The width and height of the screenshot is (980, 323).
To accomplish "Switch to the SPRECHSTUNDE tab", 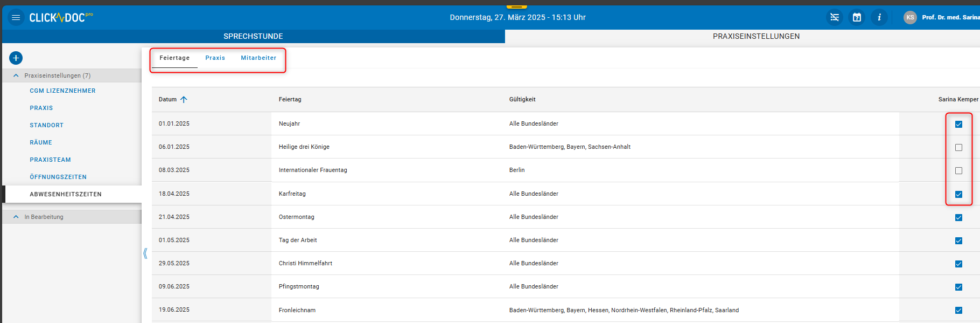I will (x=253, y=36).
